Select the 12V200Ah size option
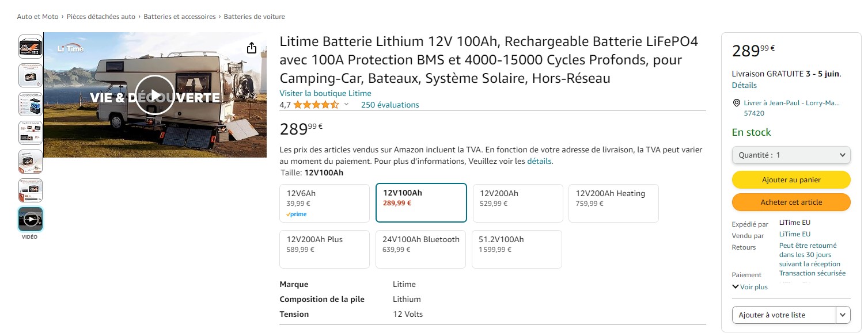Screen dimensions: 868x333 point(517,202)
